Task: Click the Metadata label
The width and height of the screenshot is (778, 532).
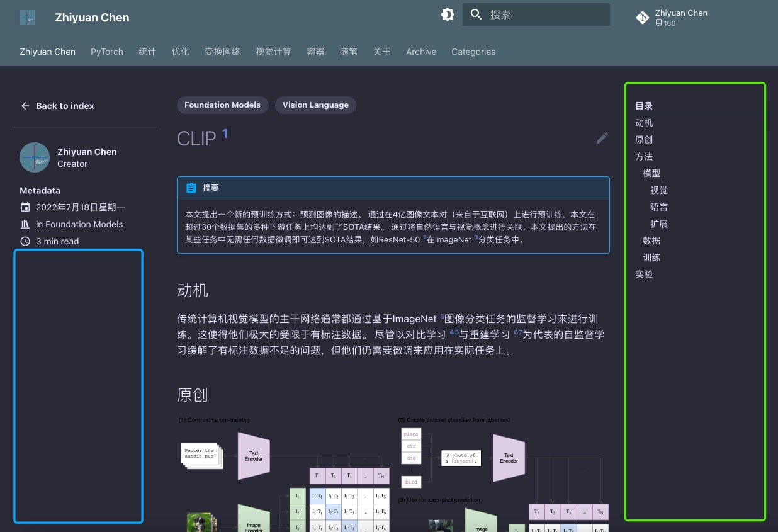Action: coord(40,190)
